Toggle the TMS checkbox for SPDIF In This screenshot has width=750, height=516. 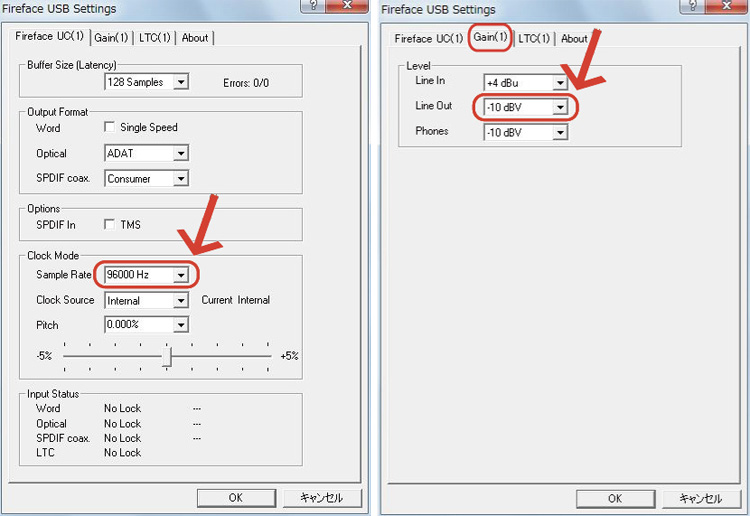pyautogui.click(x=110, y=225)
